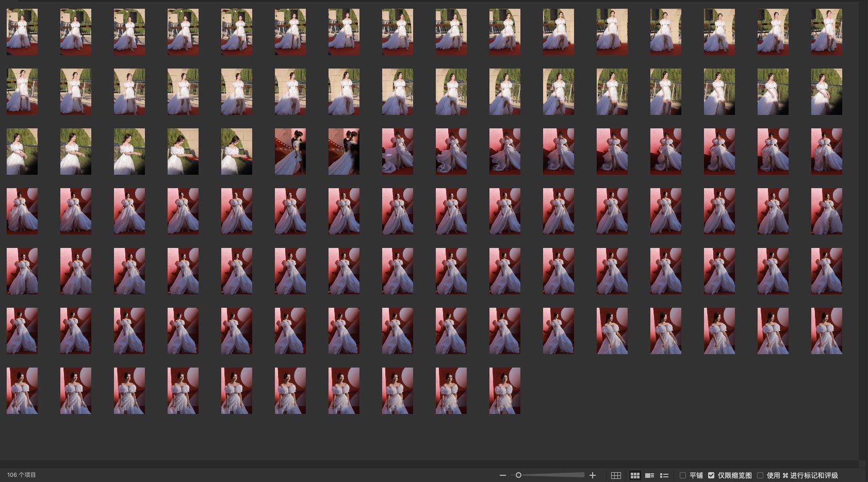The image size is (868, 482).
Task: Select the first thumbnail in the second row
Action: 22,92
